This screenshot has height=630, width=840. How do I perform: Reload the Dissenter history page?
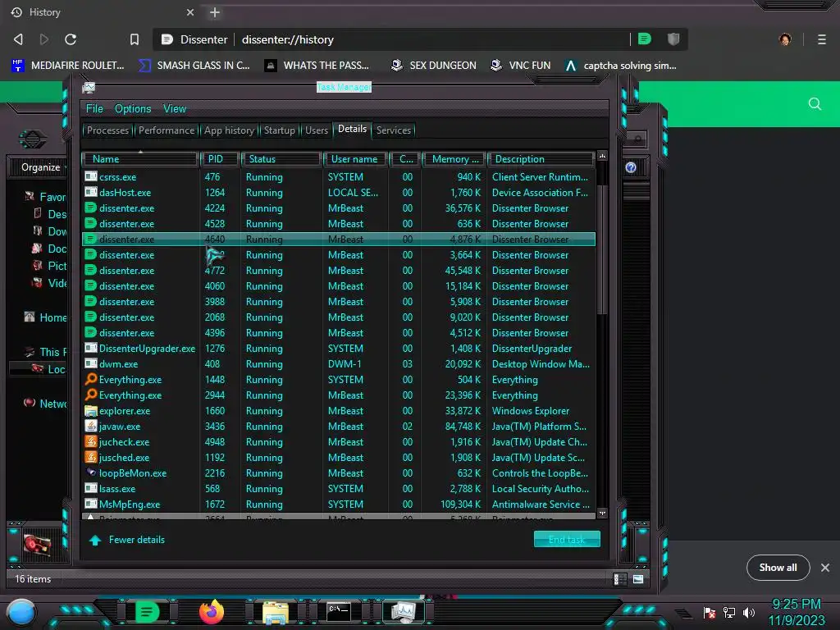(x=71, y=39)
